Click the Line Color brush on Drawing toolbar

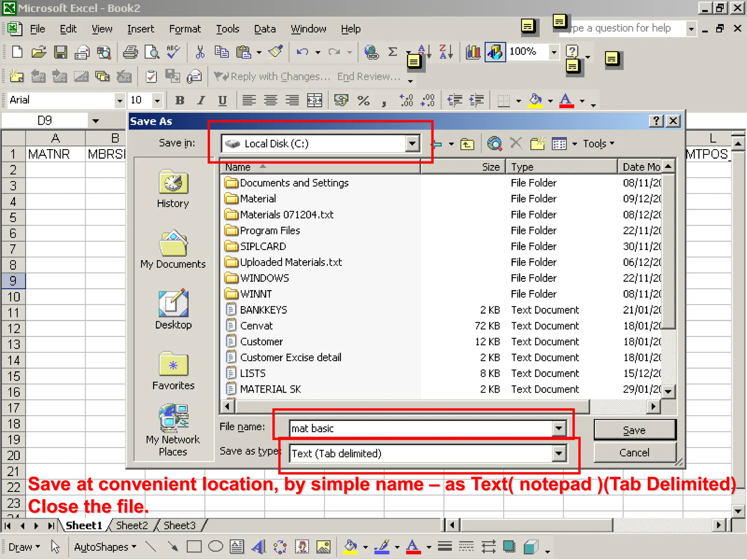[382, 547]
